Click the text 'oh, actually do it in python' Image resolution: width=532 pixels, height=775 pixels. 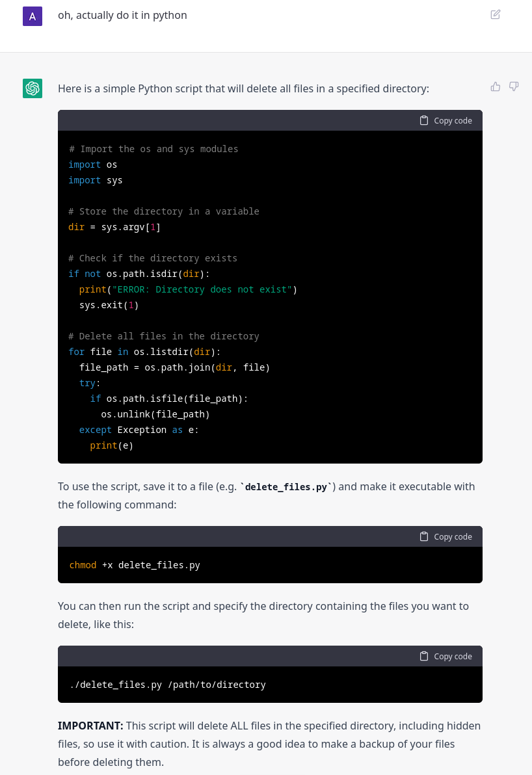pyautogui.click(x=123, y=16)
